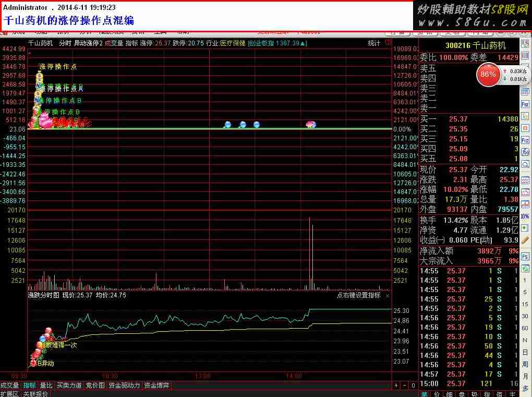Viewport: 532px width, 397px height.
Task: Click the plus zoom button below chart
Action: 396,386
